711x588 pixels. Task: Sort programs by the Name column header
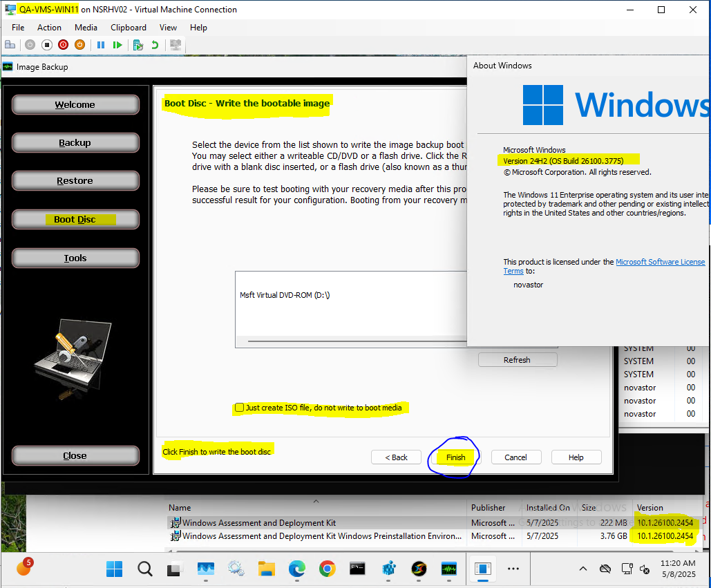[x=180, y=508]
